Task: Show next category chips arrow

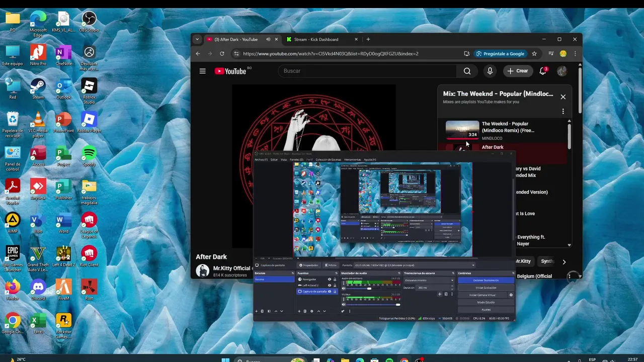Action: pyautogui.click(x=564, y=261)
